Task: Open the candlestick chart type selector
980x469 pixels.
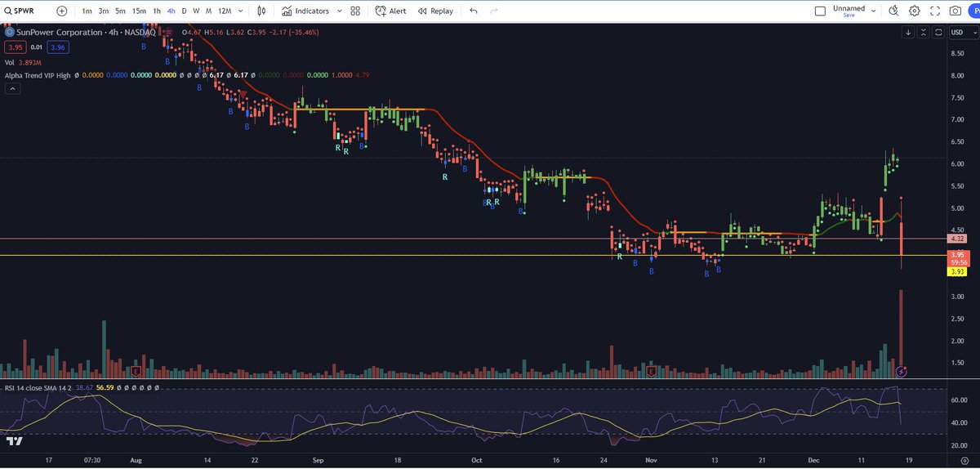Action: point(261,11)
